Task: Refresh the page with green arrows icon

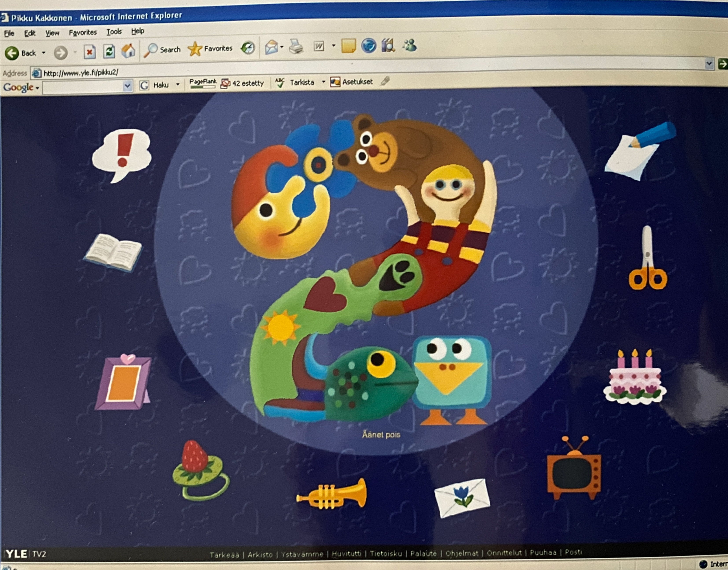Action: 109,51
